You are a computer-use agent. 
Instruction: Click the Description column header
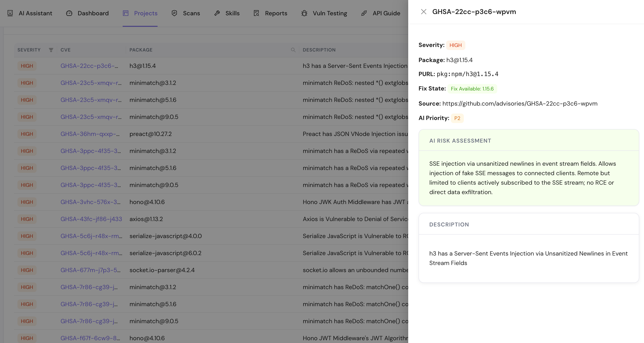point(319,50)
